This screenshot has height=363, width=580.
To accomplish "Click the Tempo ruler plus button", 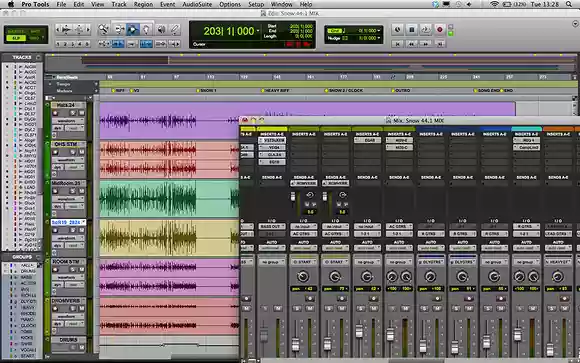I will 96,84.
